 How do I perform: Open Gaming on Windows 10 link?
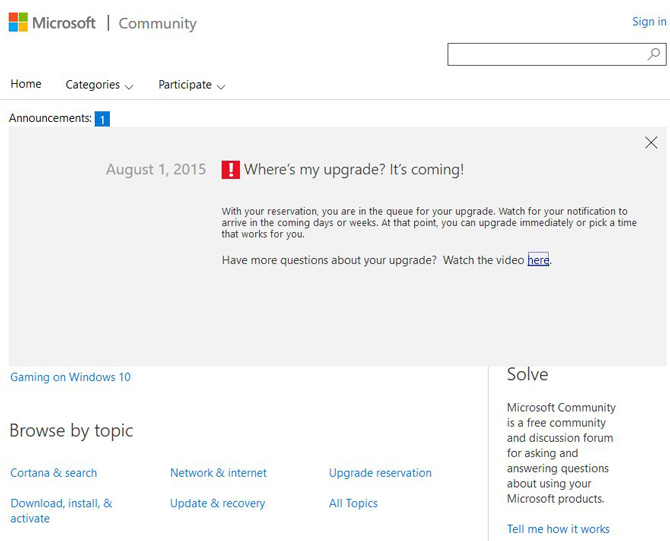tap(70, 377)
